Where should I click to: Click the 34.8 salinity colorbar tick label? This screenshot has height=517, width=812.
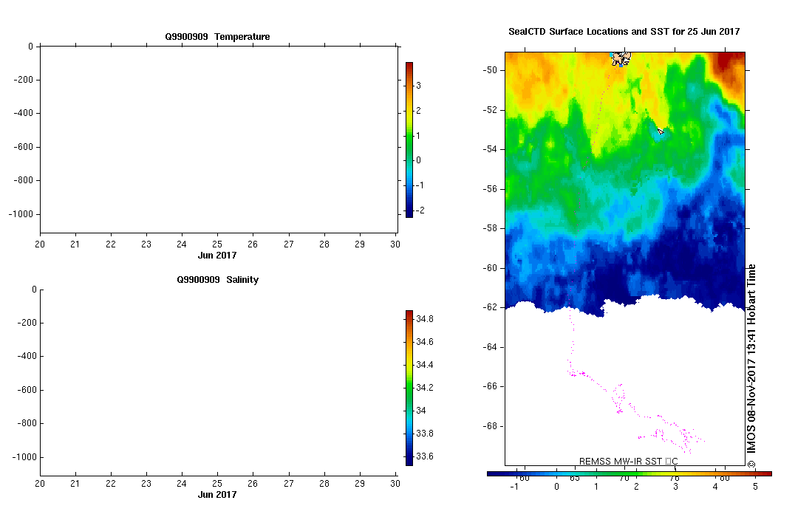click(425, 319)
